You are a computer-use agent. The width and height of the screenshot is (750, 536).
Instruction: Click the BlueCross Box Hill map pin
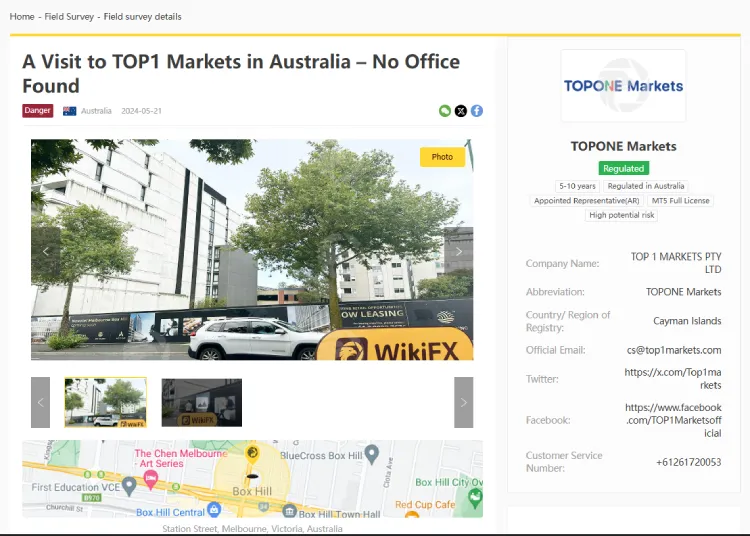tap(372, 454)
